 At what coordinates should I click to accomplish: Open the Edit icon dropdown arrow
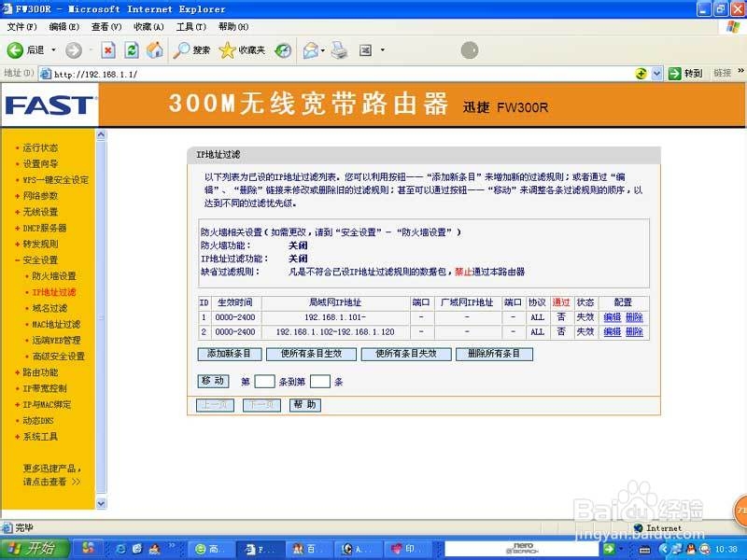[383, 50]
